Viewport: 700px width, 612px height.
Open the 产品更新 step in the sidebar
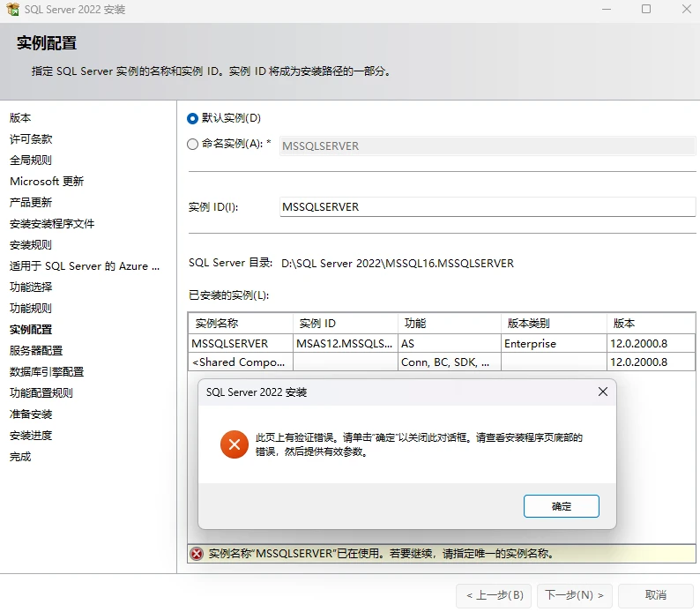coord(31,203)
